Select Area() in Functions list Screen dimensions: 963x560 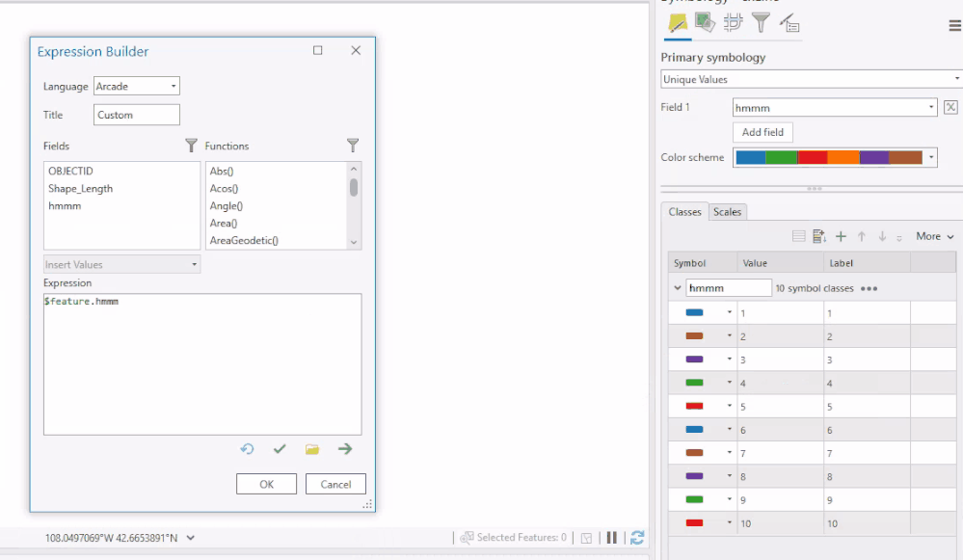[224, 223]
